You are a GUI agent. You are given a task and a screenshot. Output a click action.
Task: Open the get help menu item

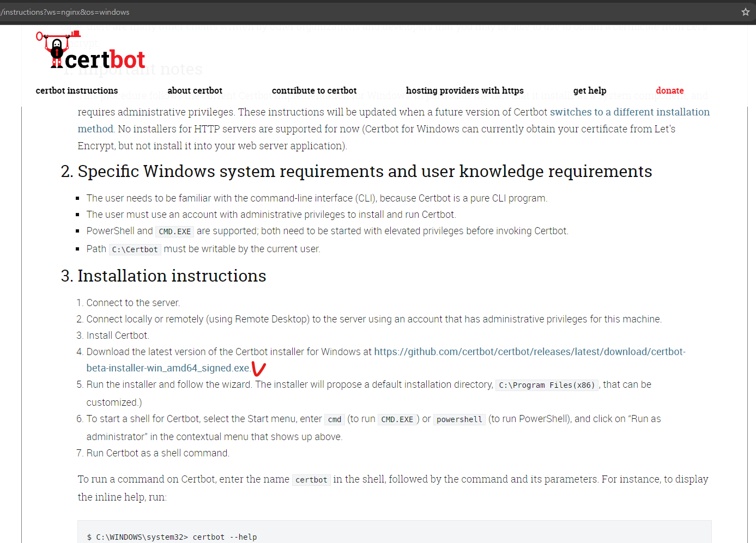click(x=590, y=90)
